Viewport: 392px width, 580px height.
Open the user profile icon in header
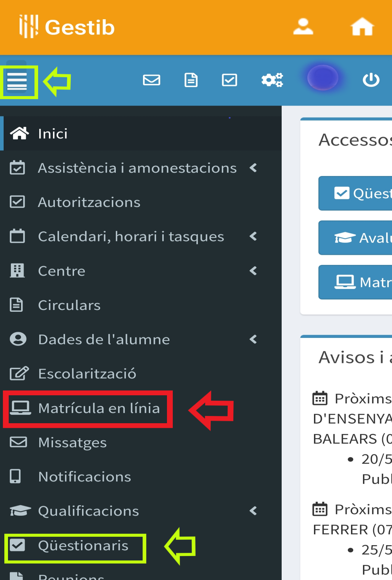click(x=303, y=27)
